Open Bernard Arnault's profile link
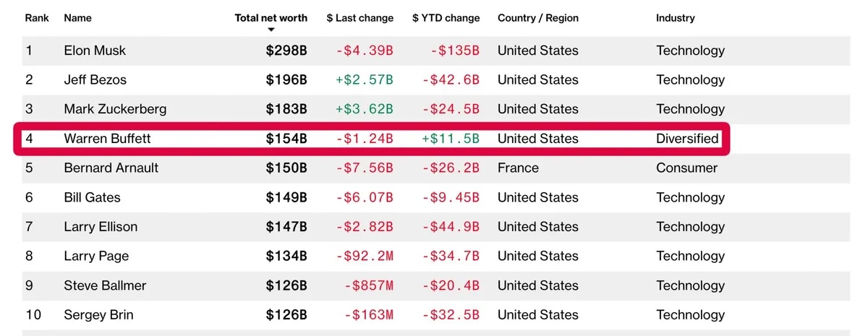Image resolution: width=868 pixels, height=336 pixels. [x=111, y=168]
